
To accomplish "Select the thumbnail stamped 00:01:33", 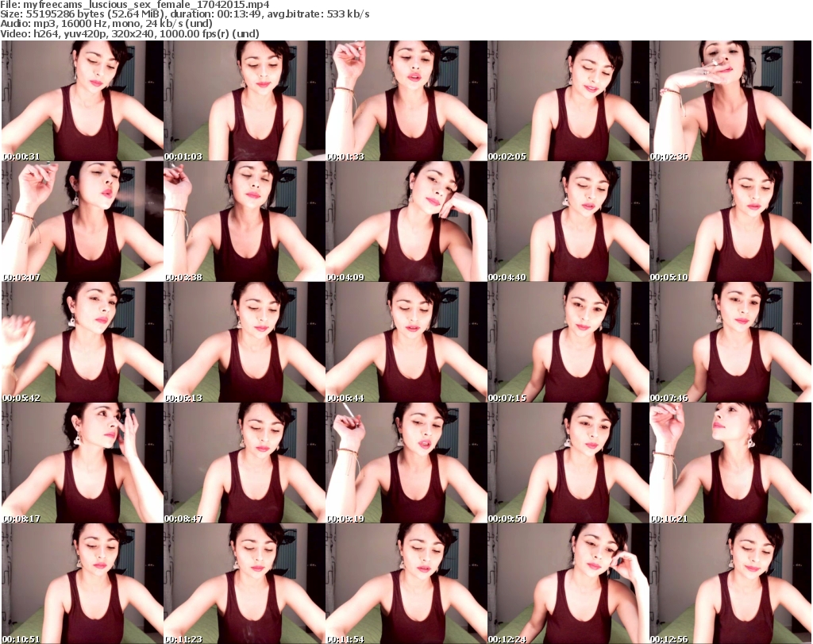I will click(406, 101).
